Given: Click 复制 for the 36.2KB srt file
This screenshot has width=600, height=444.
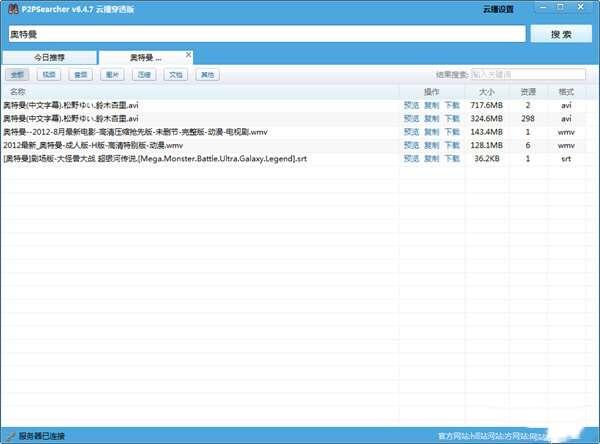Looking at the screenshot, I should coord(431,157).
